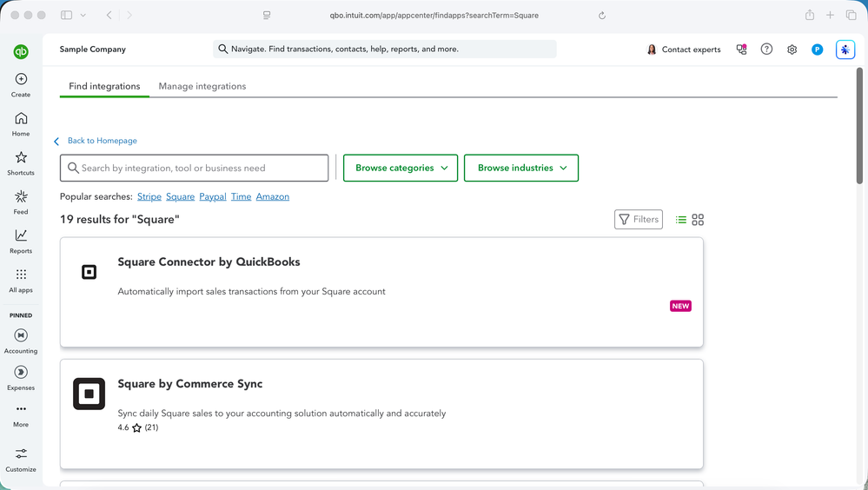Select popular search Paypal
The height and width of the screenshot is (490, 868).
click(x=213, y=196)
